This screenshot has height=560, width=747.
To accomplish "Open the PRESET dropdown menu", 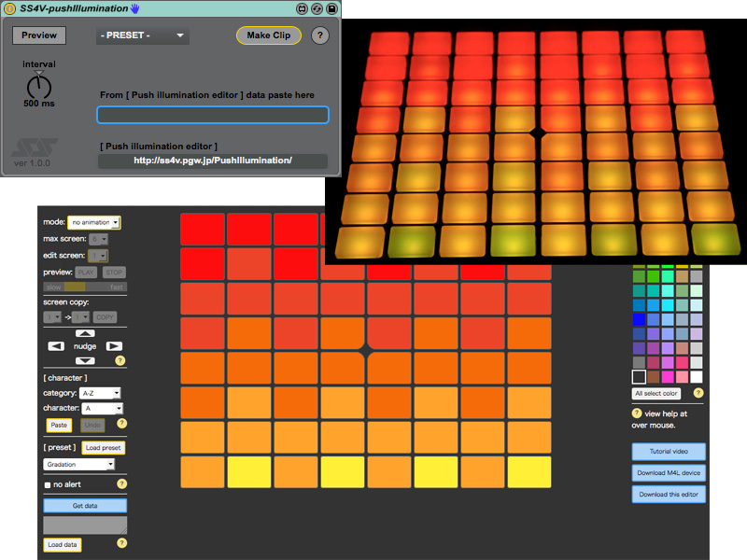I will click(x=142, y=35).
